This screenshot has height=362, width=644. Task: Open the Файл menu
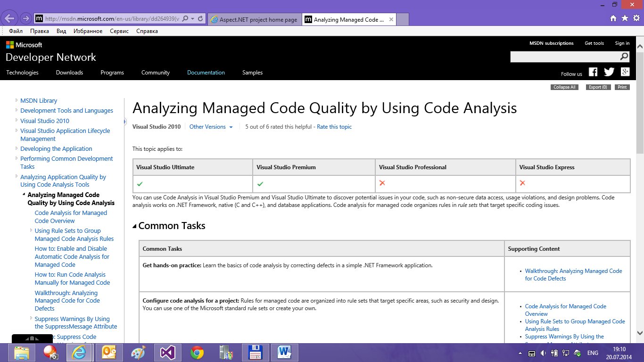16,31
